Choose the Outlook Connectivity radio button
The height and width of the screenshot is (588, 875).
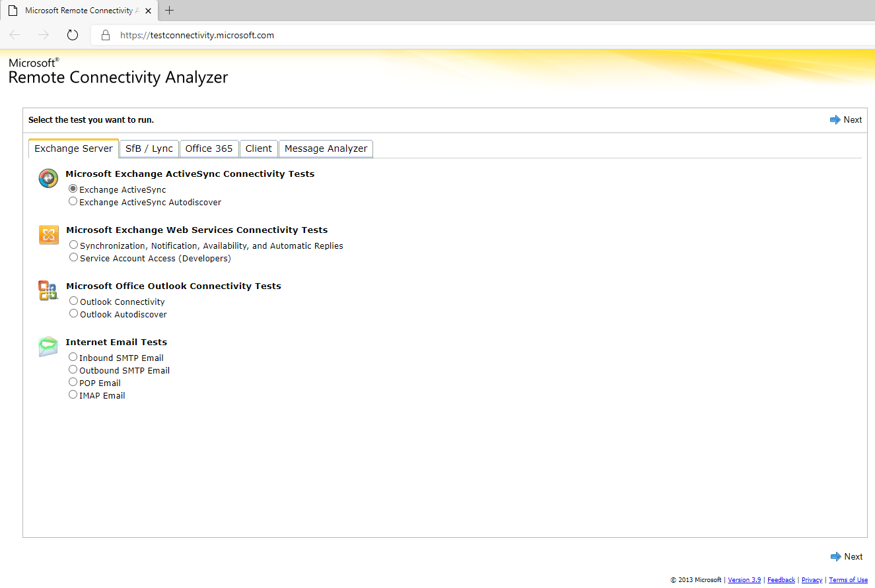(74, 301)
